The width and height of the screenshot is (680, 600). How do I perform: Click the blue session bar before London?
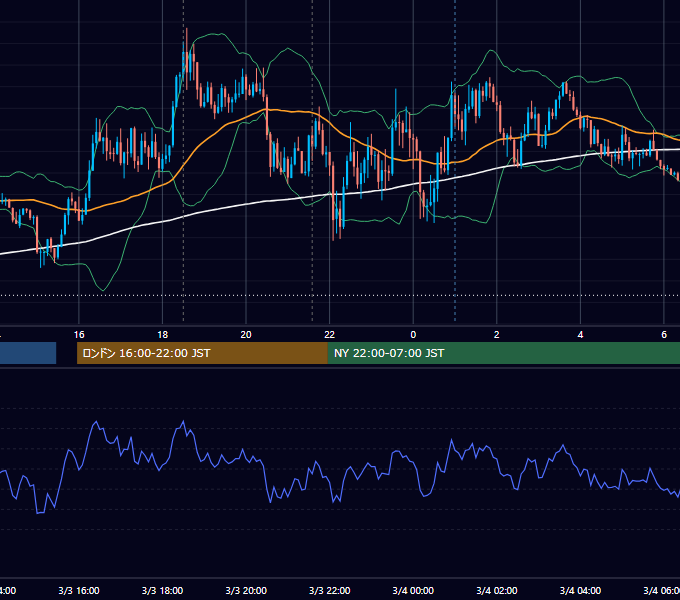tap(28, 353)
